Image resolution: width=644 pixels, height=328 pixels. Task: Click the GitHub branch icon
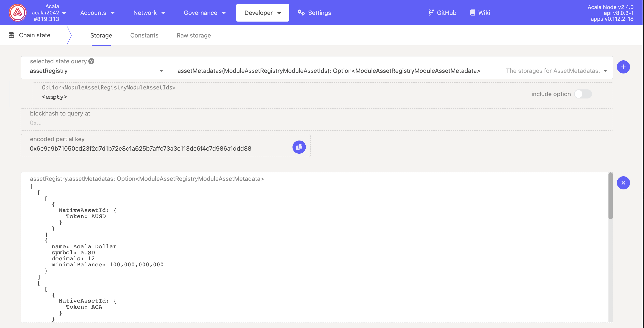(x=431, y=12)
